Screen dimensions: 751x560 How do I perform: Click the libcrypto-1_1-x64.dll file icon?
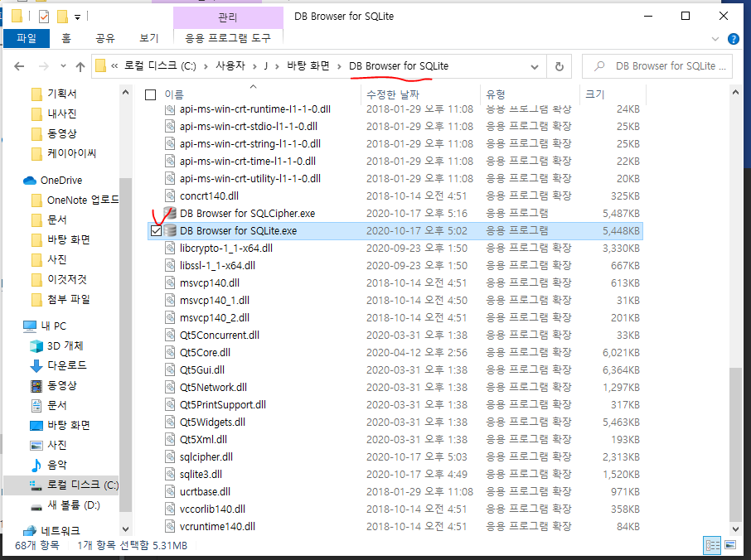170,249
